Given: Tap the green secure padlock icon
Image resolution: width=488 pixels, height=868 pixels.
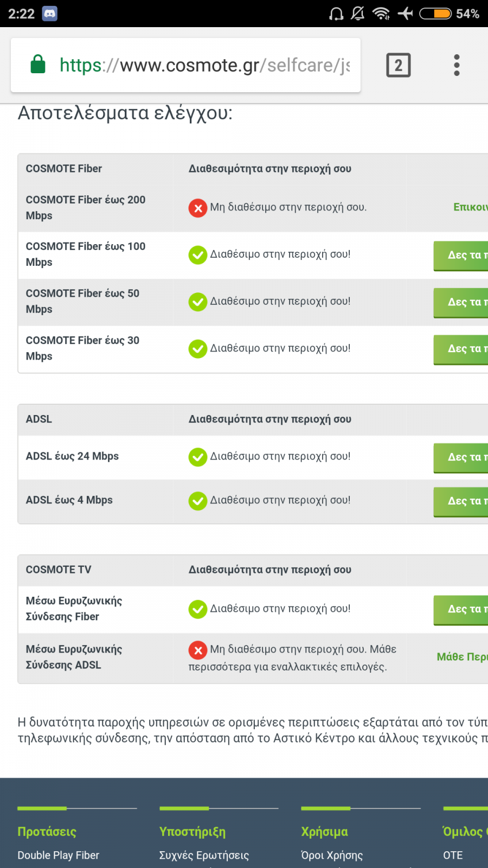Looking at the screenshot, I should [x=38, y=64].
